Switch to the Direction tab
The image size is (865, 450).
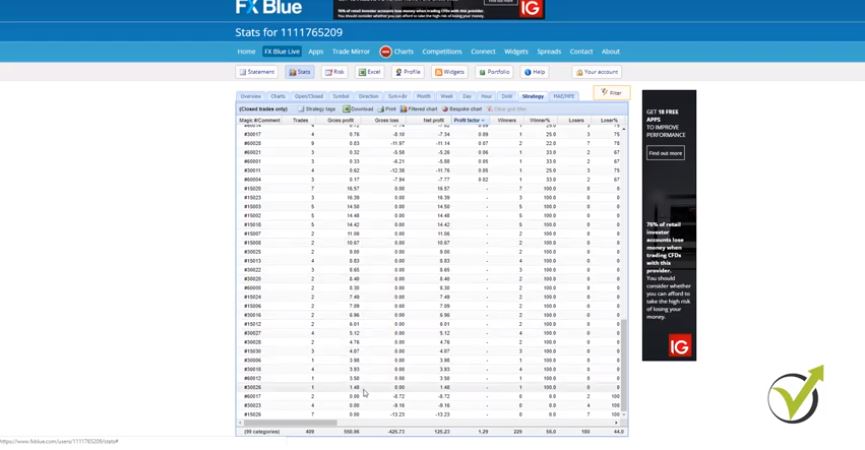point(368,97)
